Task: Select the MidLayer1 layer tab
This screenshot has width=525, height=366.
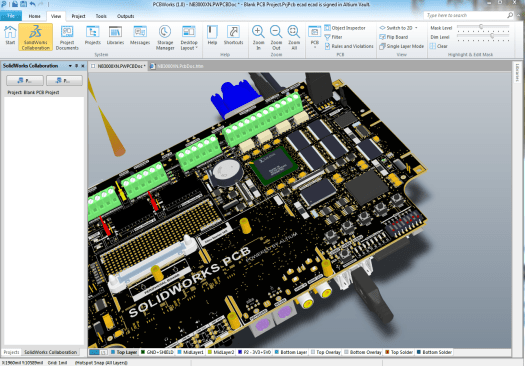Action: click(191, 352)
